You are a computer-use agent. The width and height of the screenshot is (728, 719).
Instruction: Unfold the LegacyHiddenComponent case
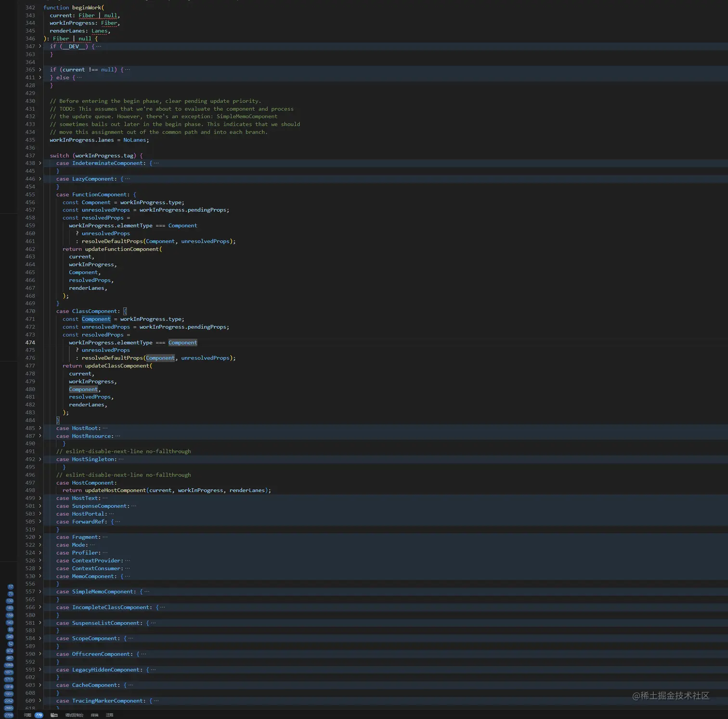(40, 670)
